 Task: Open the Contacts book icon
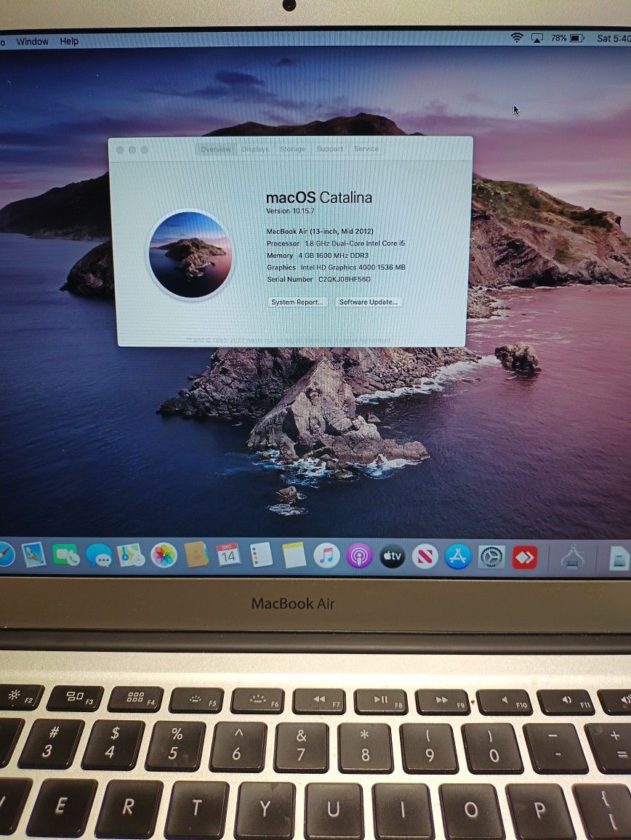click(x=196, y=555)
